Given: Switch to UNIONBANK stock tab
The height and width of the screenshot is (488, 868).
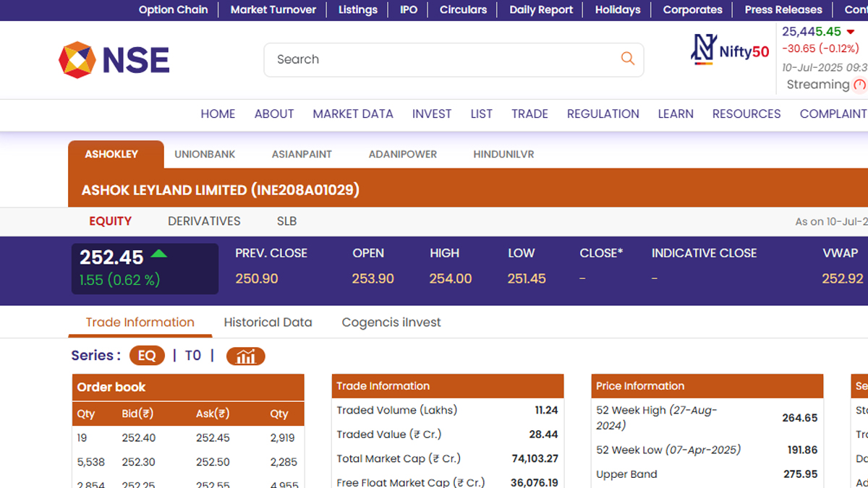Looking at the screenshot, I should click(x=205, y=155).
